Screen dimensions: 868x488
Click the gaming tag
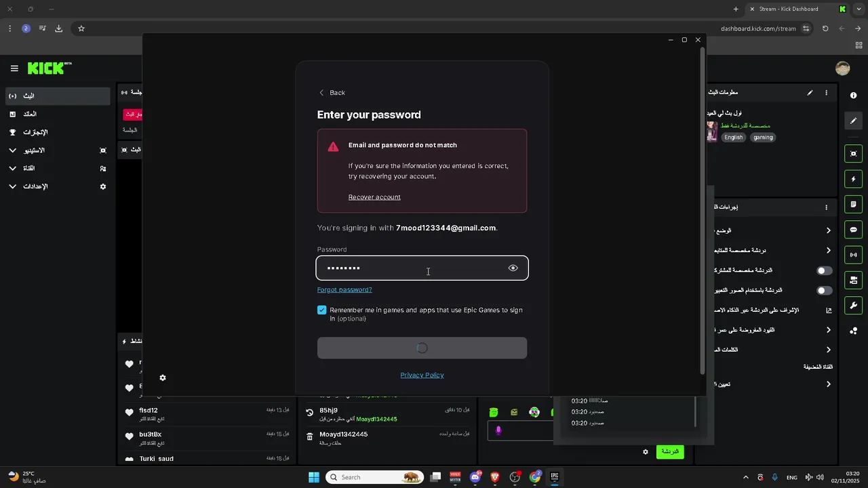pos(763,137)
